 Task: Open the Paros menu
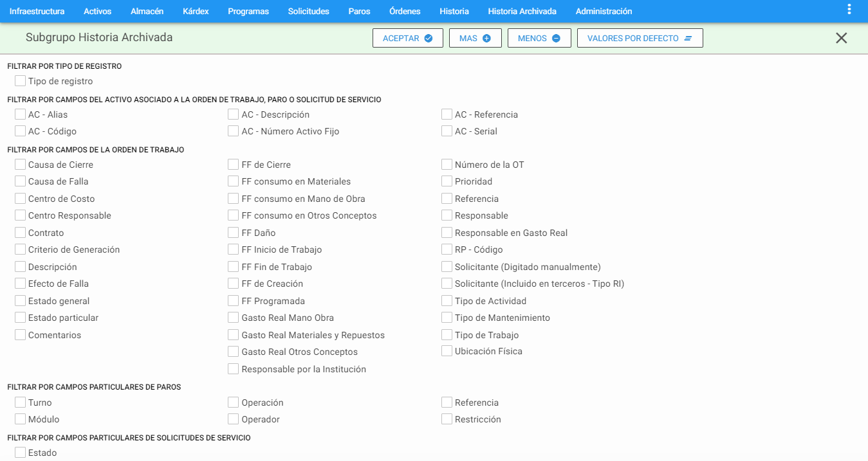pyautogui.click(x=359, y=11)
